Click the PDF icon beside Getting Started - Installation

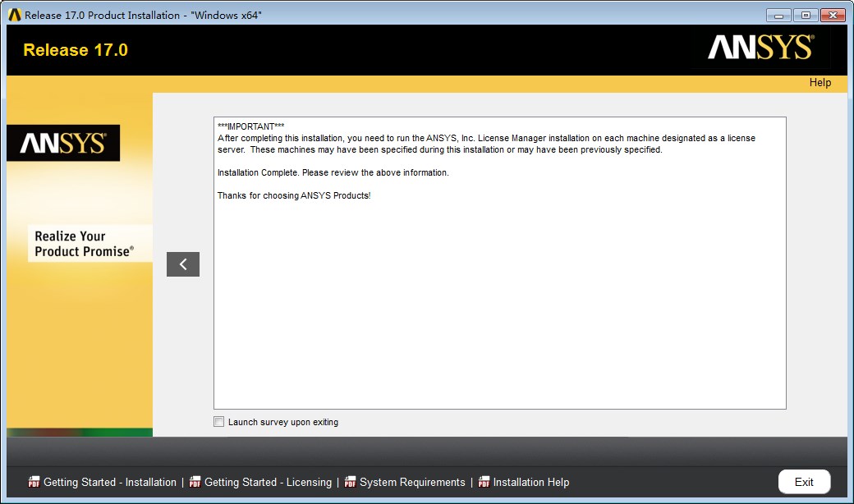click(34, 483)
